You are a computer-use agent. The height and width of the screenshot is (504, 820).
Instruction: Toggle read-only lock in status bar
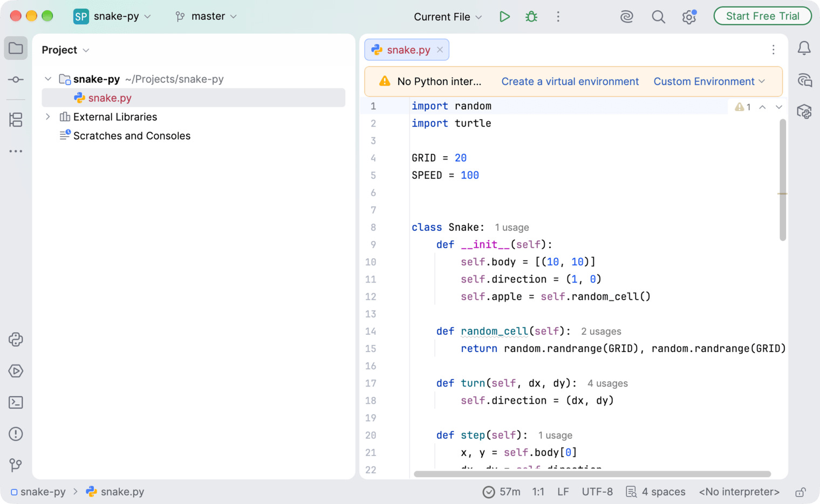click(x=801, y=492)
